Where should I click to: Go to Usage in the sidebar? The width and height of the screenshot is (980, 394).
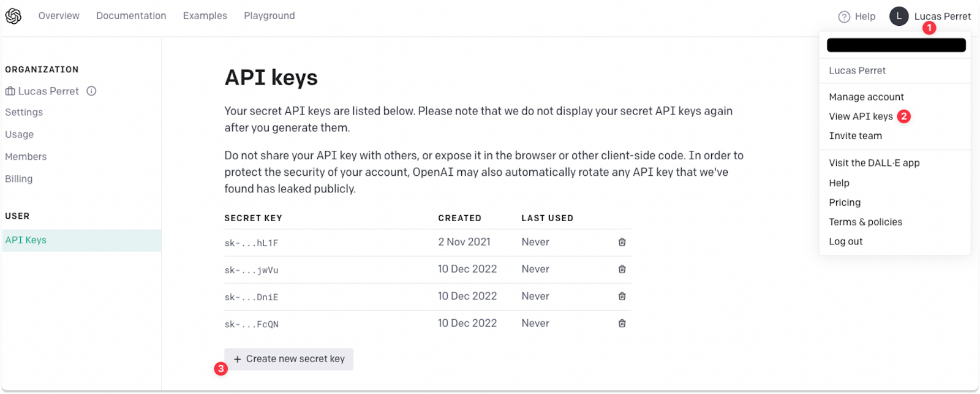click(20, 134)
